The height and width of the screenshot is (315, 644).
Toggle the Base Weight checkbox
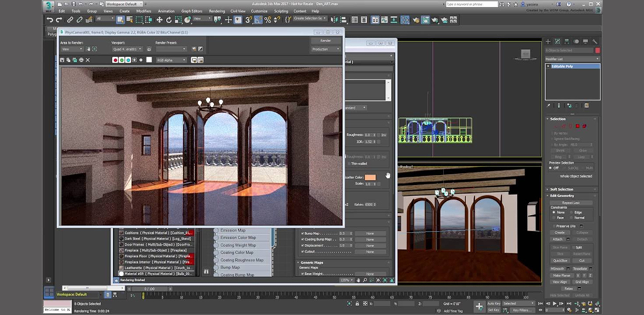point(303,274)
